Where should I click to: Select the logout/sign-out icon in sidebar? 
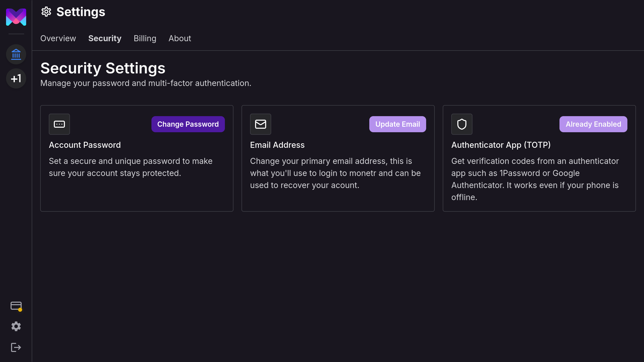(x=16, y=347)
